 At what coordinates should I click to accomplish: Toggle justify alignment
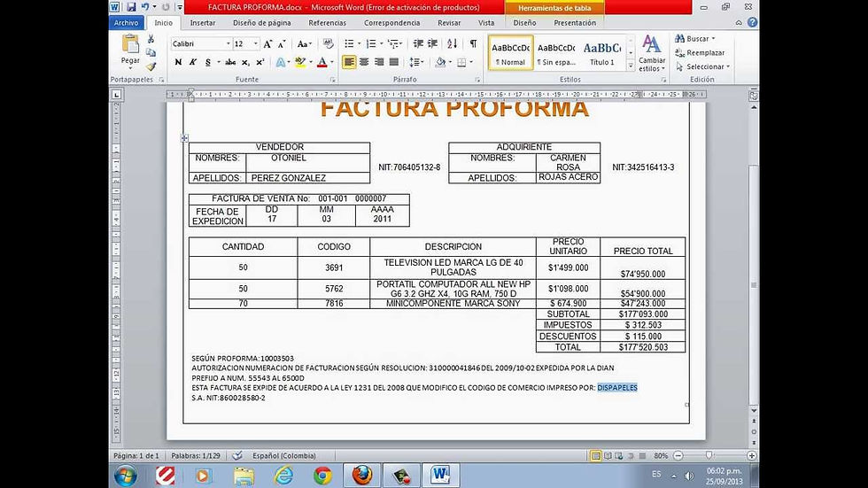point(393,62)
